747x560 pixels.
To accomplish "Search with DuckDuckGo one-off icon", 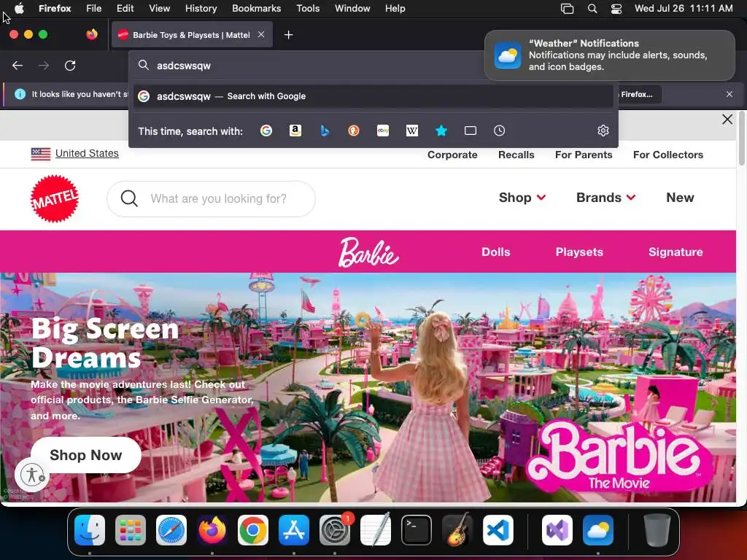I will pos(354,131).
